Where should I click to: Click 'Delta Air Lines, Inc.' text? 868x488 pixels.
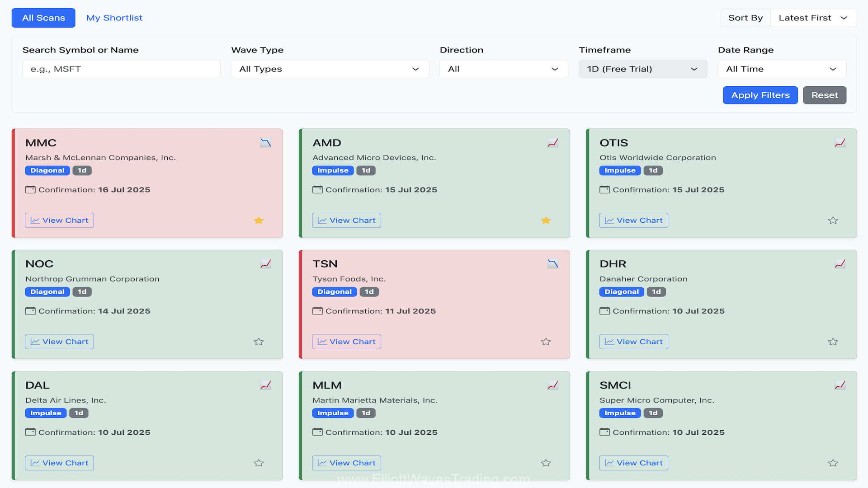pos(66,400)
